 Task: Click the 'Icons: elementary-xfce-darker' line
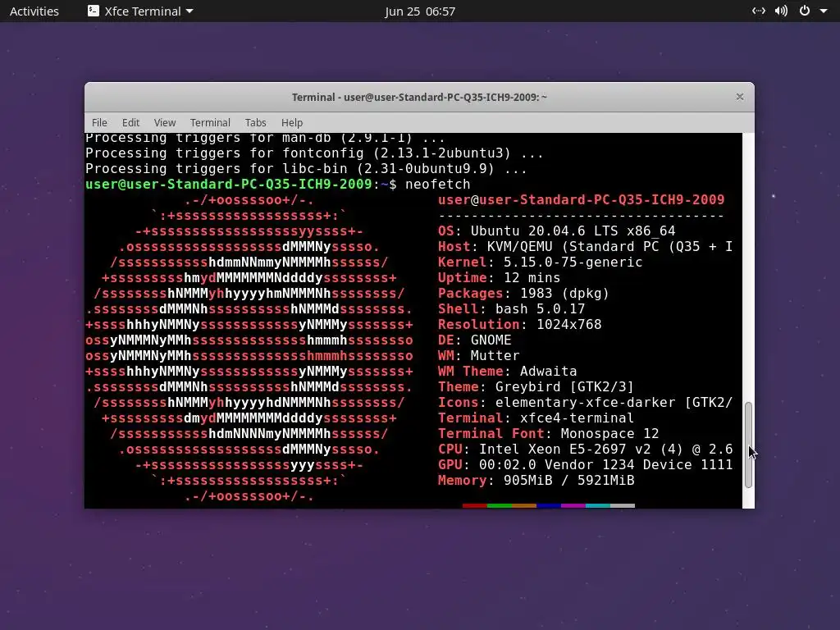pos(585,402)
